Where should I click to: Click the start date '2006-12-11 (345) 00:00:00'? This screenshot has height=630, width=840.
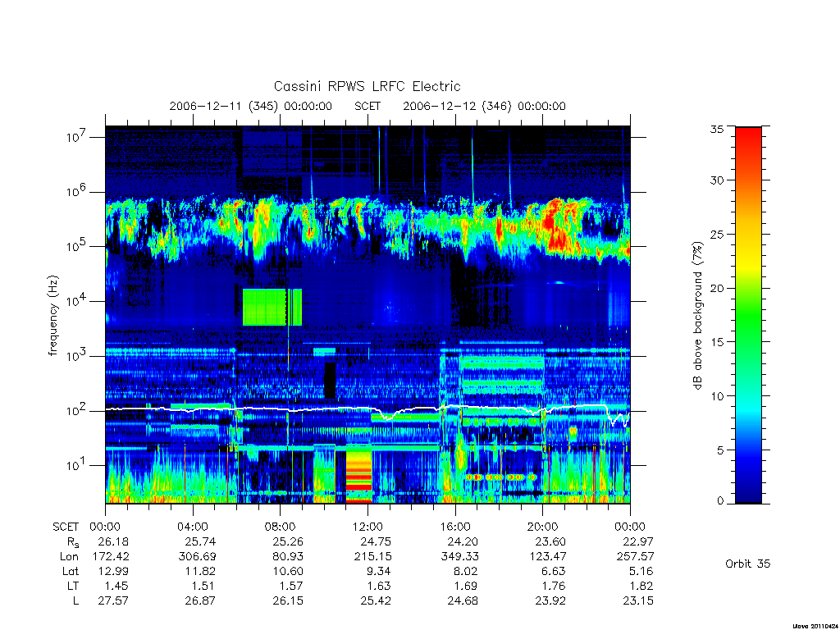250,106
